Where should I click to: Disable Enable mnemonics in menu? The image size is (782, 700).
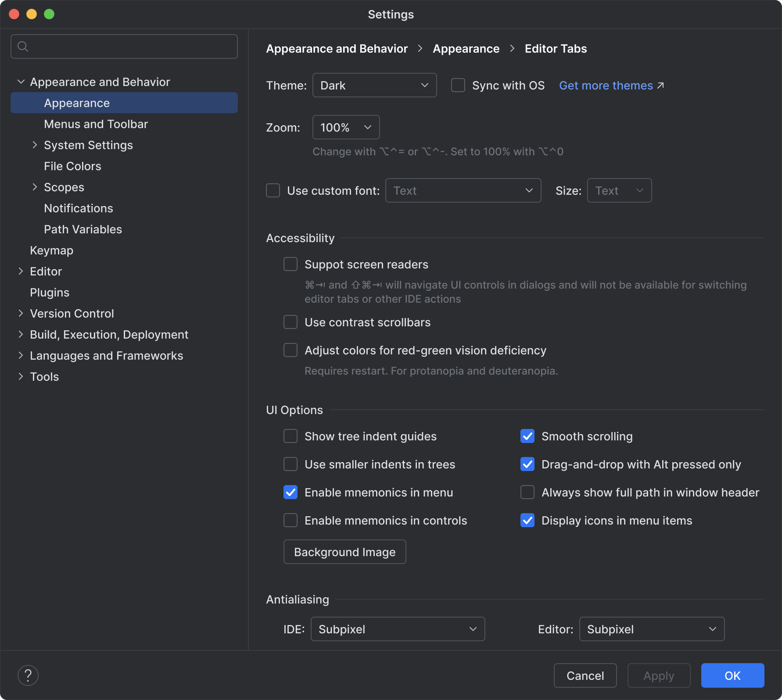290,492
